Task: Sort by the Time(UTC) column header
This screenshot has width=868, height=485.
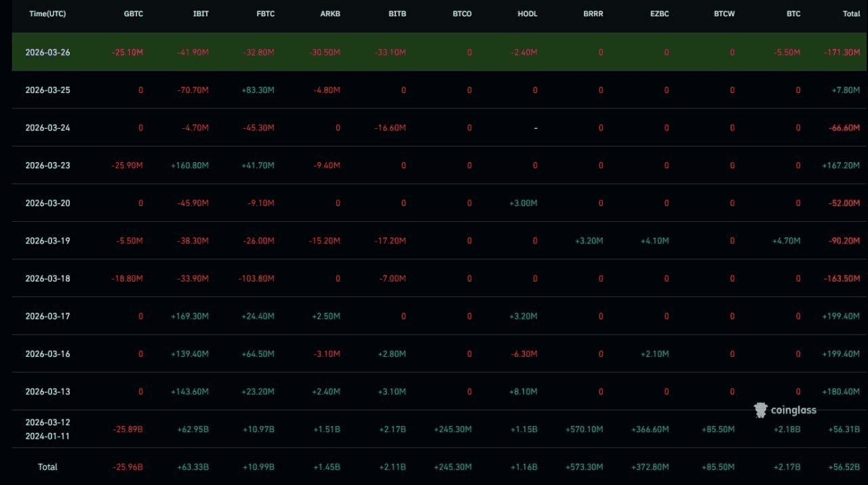Action: click(x=47, y=14)
